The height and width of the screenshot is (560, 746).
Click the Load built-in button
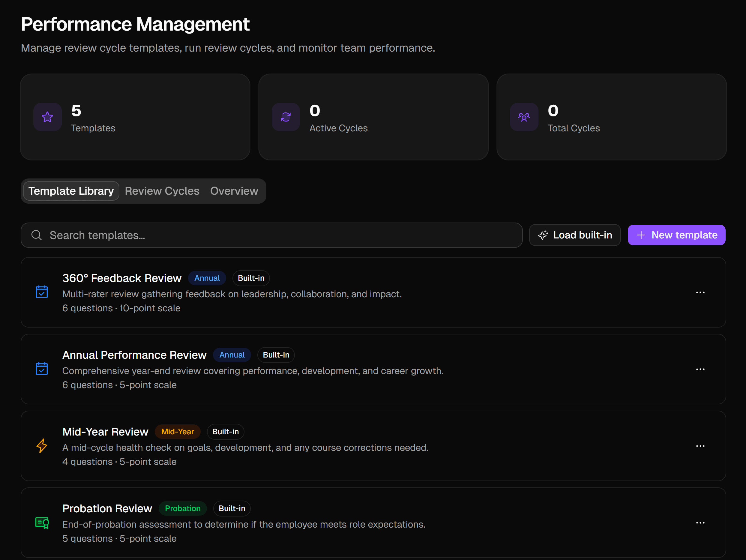point(575,235)
